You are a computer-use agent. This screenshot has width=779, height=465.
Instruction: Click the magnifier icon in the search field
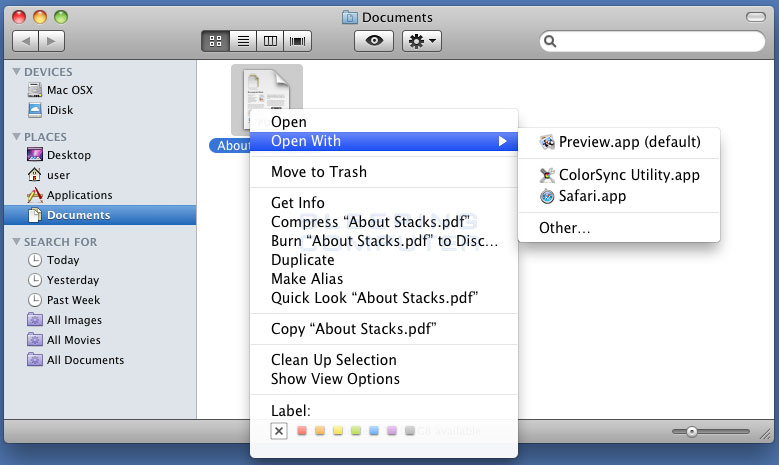pyautogui.click(x=550, y=41)
